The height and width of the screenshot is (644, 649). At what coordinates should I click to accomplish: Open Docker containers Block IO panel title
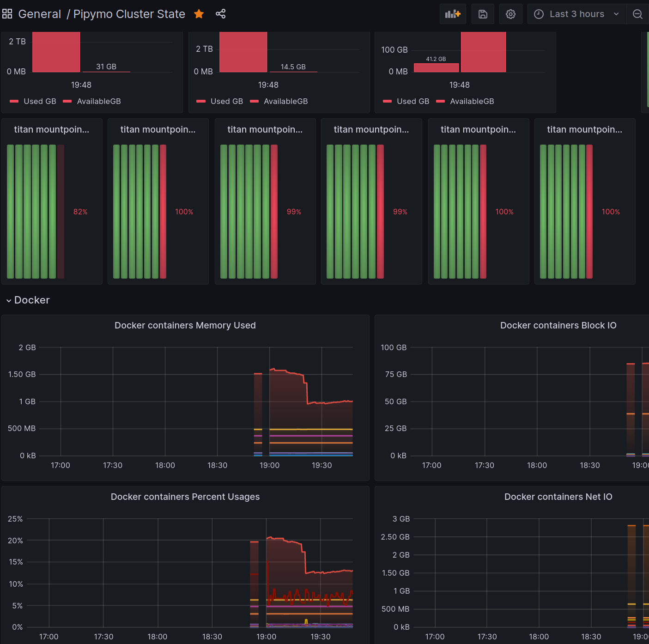click(x=558, y=325)
